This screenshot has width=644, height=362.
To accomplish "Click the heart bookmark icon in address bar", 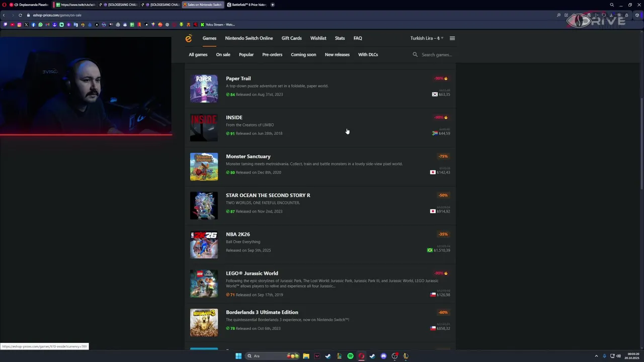I will tap(604, 15).
